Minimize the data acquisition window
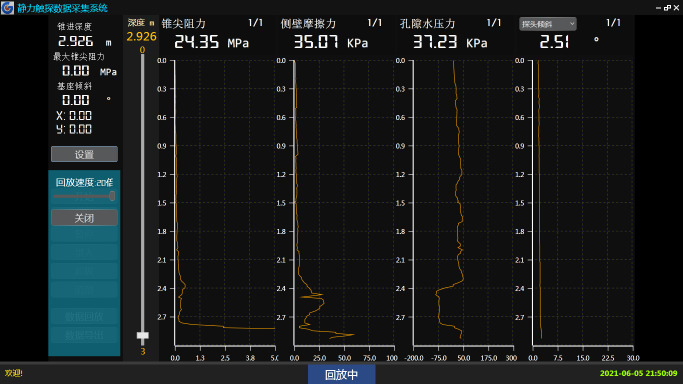 (x=658, y=8)
